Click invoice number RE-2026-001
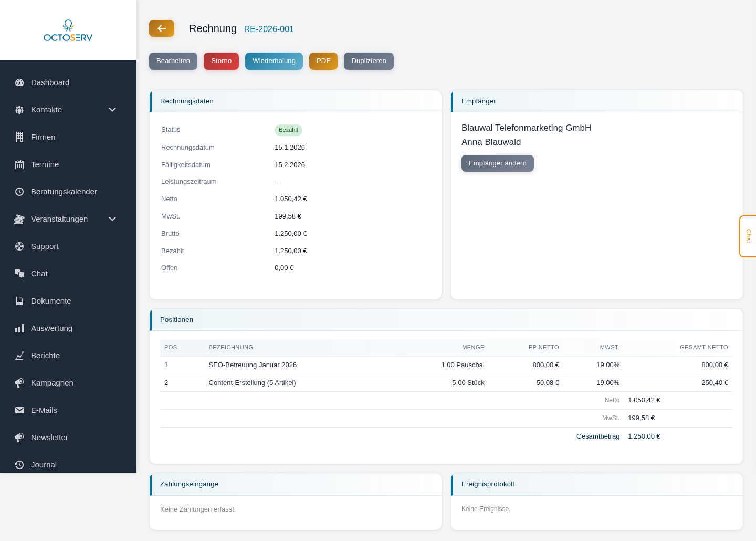 pos(269,29)
